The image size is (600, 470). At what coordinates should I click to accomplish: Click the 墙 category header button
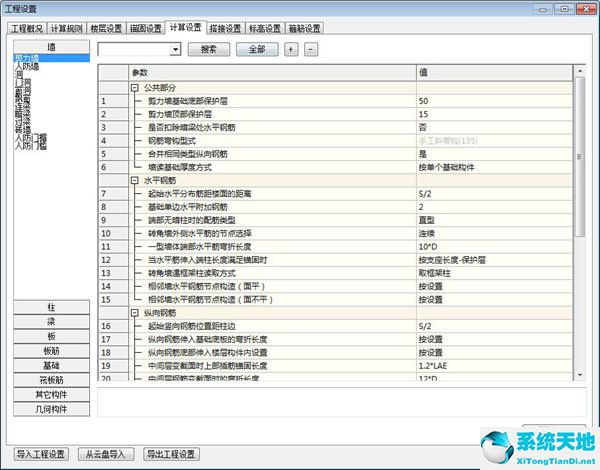tap(51, 47)
